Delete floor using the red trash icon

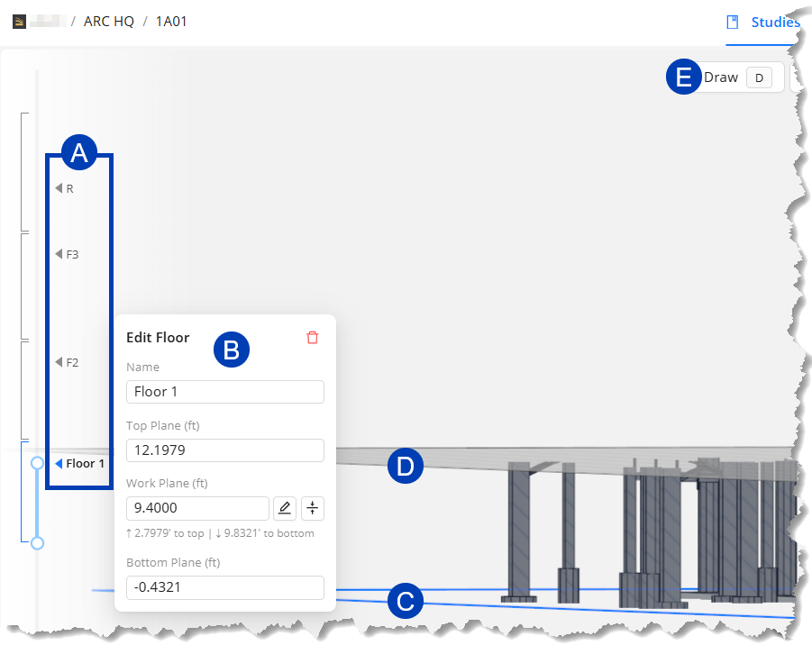312,338
